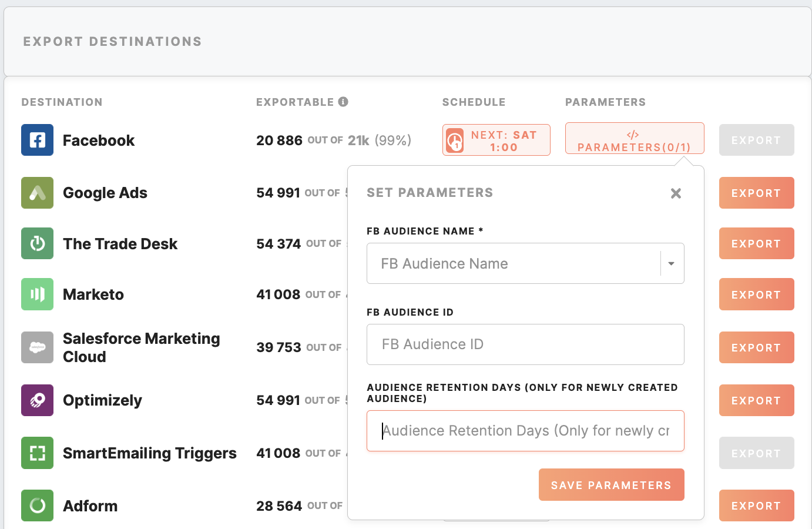Click the Parameters column header
The image size is (812, 529).
pyautogui.click(x=605, y=102)
